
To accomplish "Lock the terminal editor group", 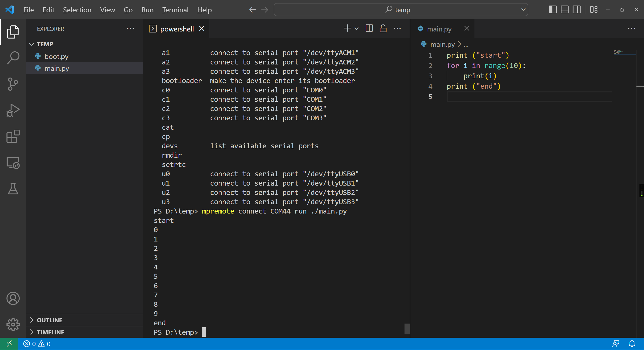I will click(383, 28).
